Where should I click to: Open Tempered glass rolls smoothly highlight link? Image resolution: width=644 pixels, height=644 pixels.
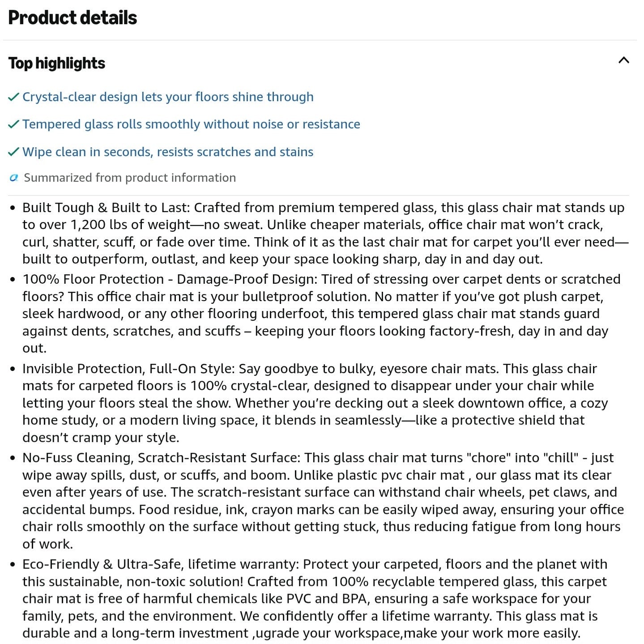pos(191,124)
